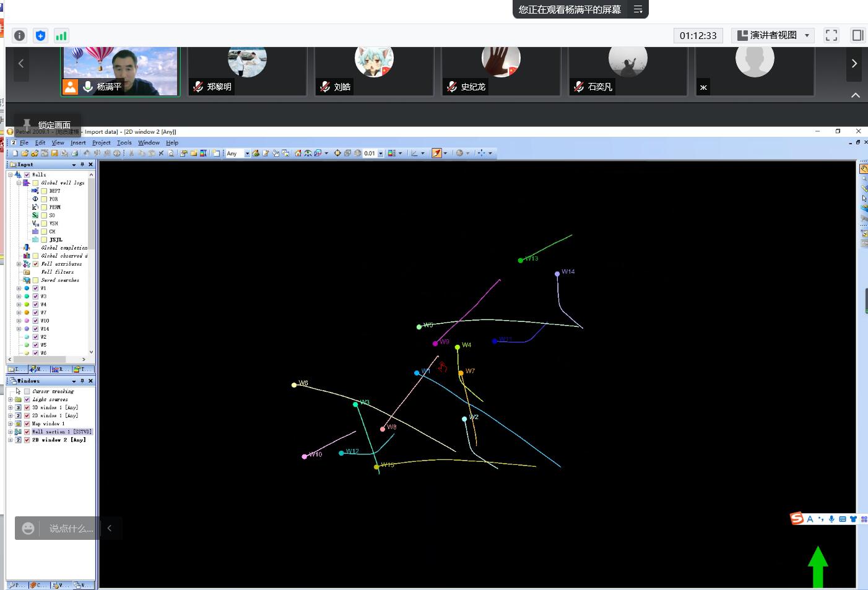868x590 pixels.
Task: Uncheck the W10 well checkbox
Action: coord(35,321)
